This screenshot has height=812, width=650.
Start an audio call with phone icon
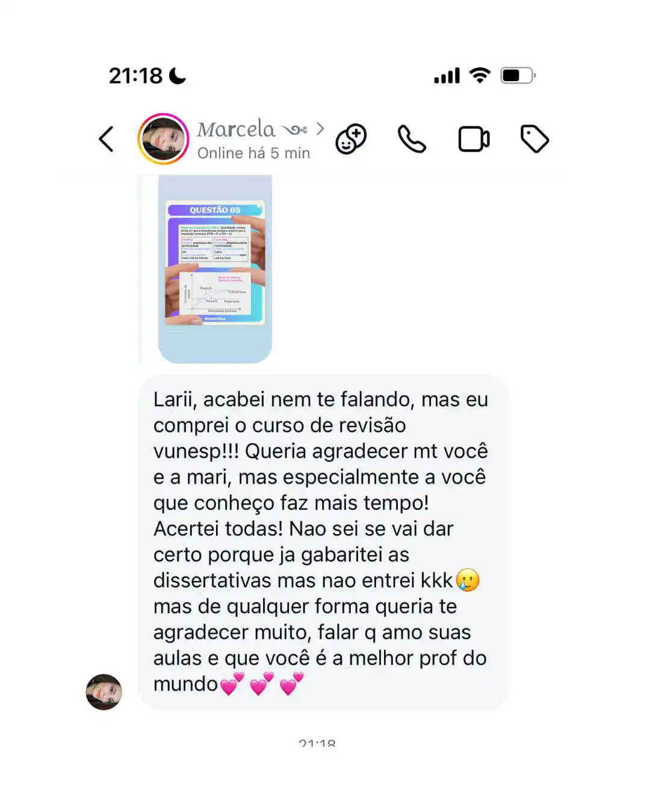click(412, 139)
